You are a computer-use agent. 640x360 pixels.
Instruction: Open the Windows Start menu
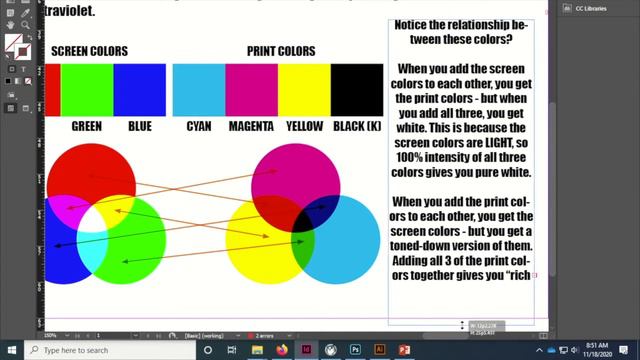[12, 350]
